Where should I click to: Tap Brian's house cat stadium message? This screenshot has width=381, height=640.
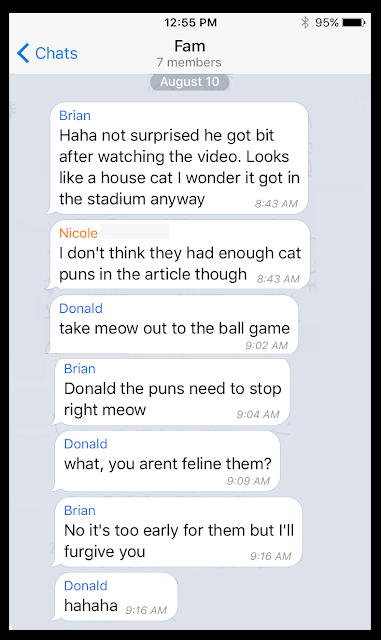point(178,158)
